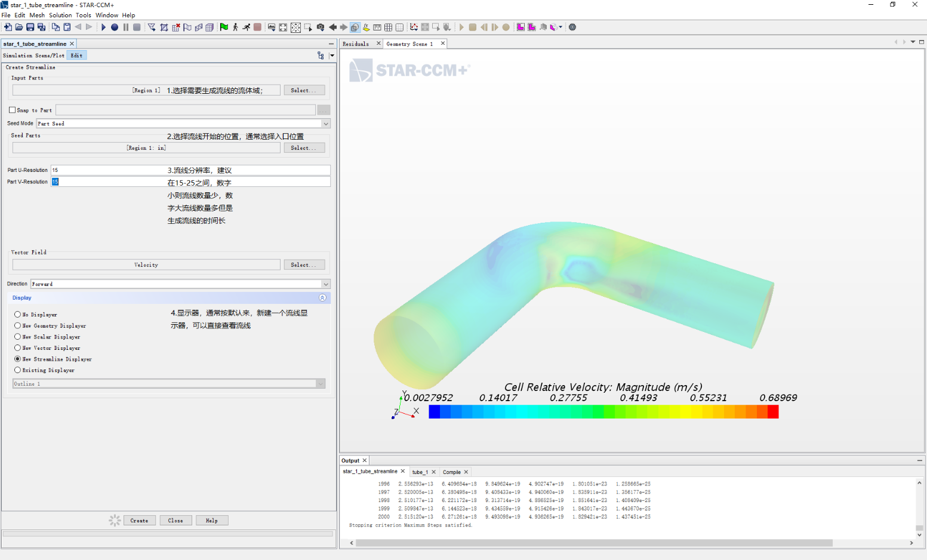Screen dimensions: 927x560
Task: Open the Seed Mode dropdown
Action: [325, 124]
